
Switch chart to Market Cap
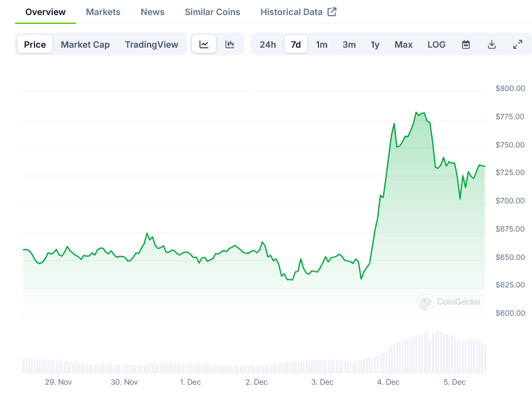click(x=85, y=45)
